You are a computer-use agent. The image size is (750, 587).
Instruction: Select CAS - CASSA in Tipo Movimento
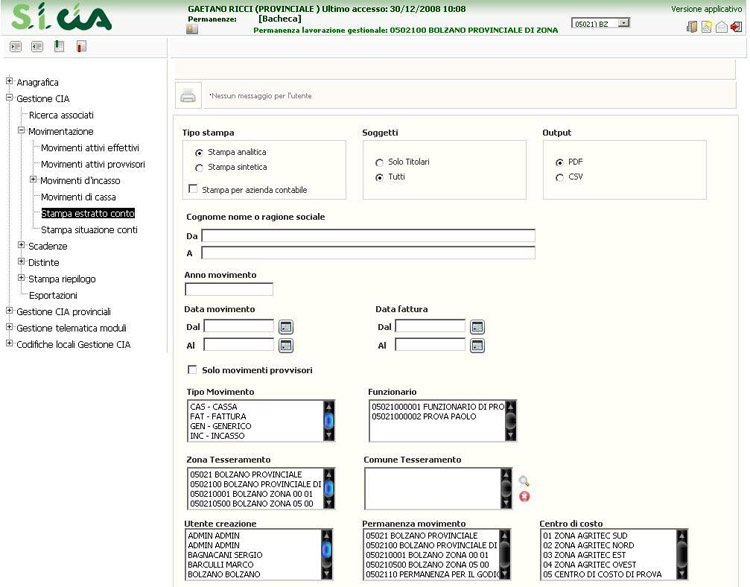tap(213, 407)
